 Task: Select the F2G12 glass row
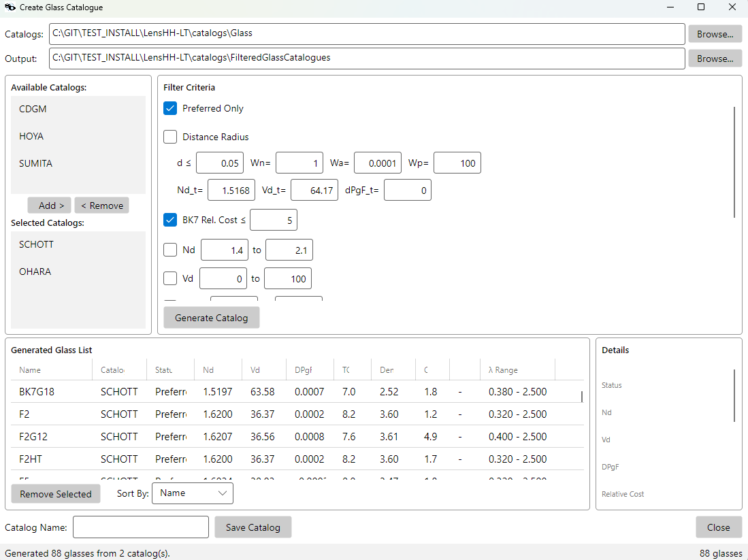tap(297, 436)
